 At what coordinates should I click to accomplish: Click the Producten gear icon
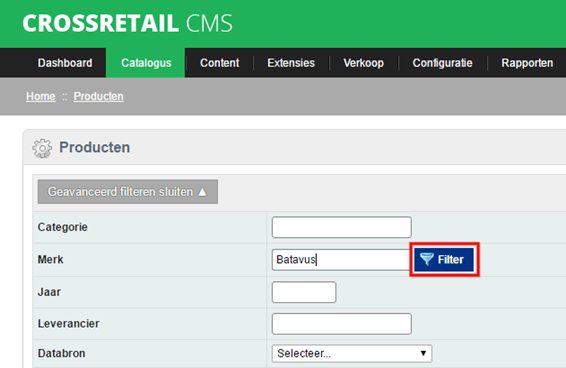pos(42,148)
